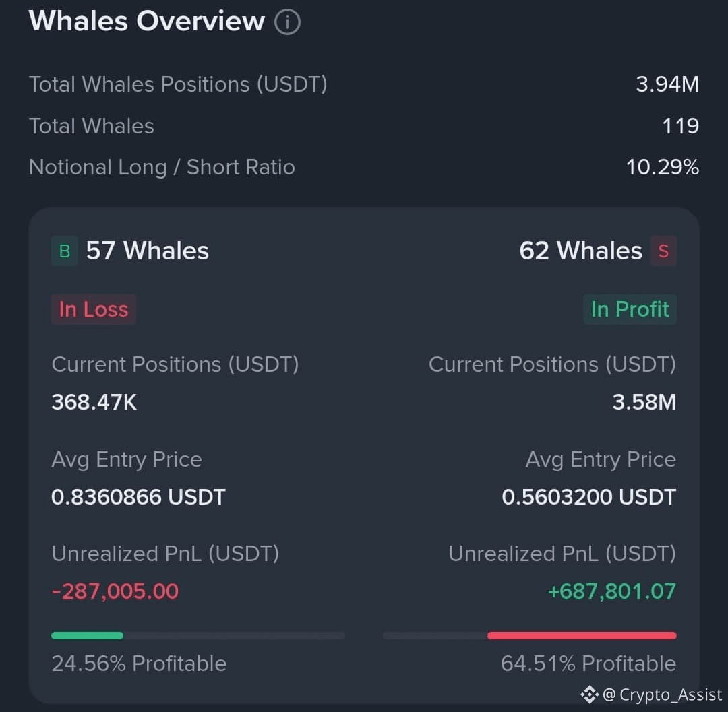Click the 57 Whales long label
The height and width of the screenshot is (712, 728).
click(148, 251)
